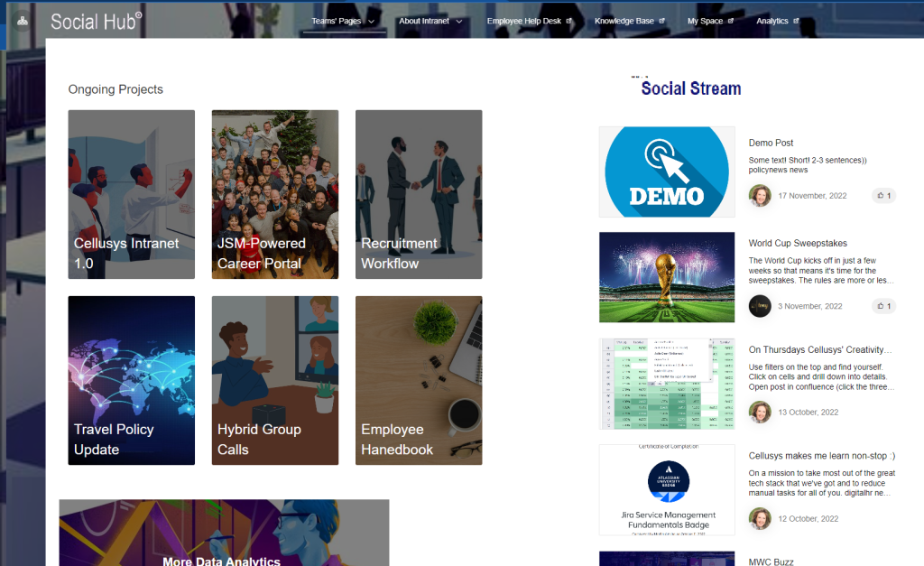The width and height of the screenshot is (924, 566).
Task: Click the World Cup Sweepstakes author avatar
Action: [x=760, y=306]
